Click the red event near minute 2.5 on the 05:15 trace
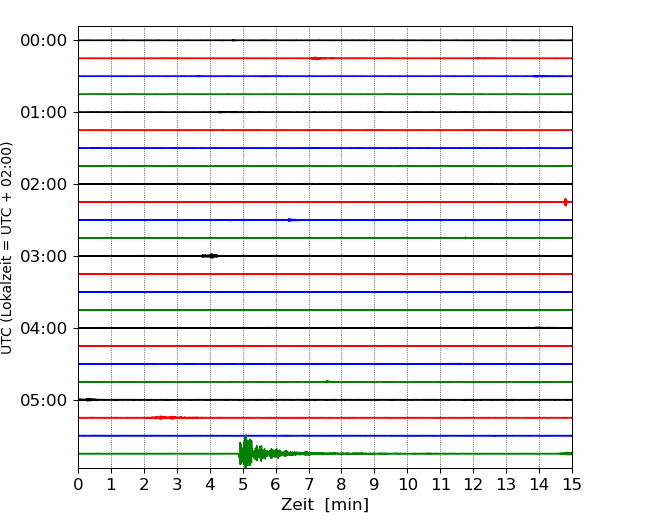650x520 pixels. point(166,418)
